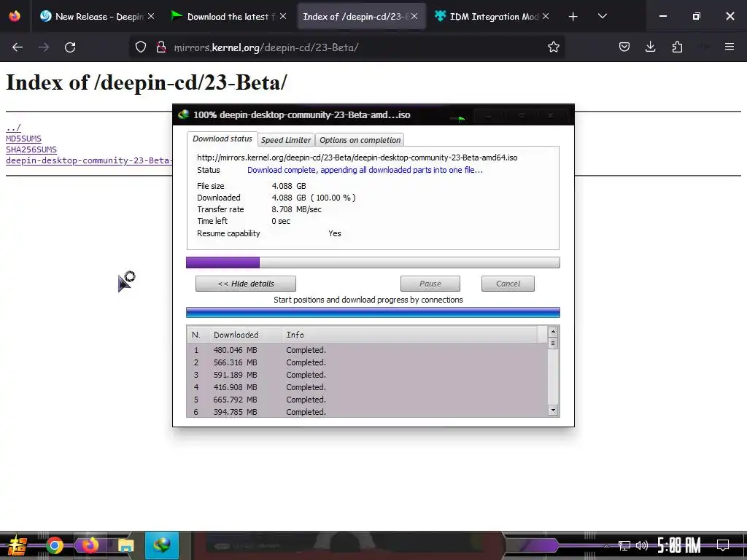Close the IDM Integration Module tab
The height and width of the screenshot is (560, 747).
546,17
